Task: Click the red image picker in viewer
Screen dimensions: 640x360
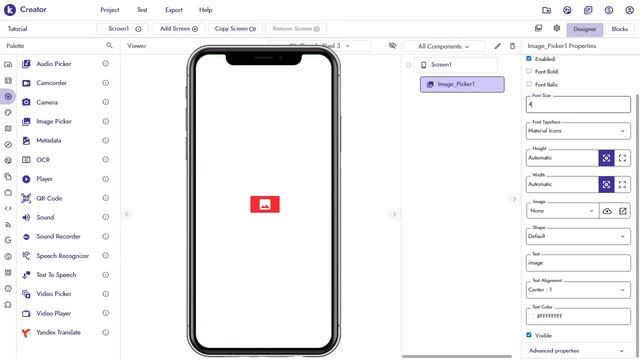Action: coord(265,204)
